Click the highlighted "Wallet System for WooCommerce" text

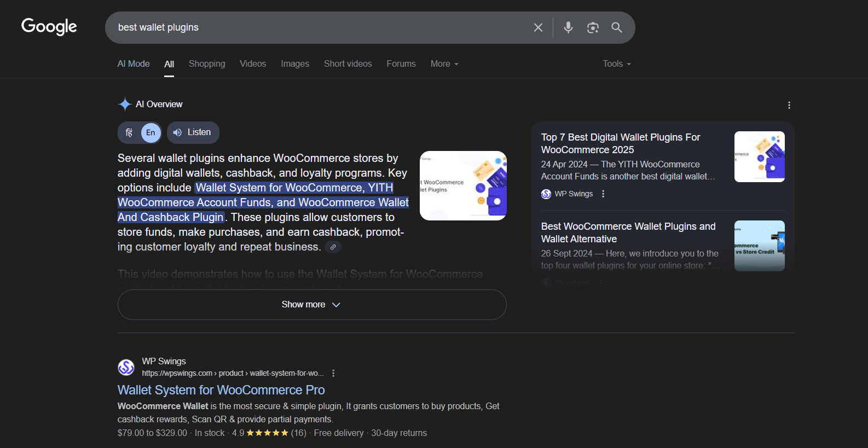coord(279,188)
